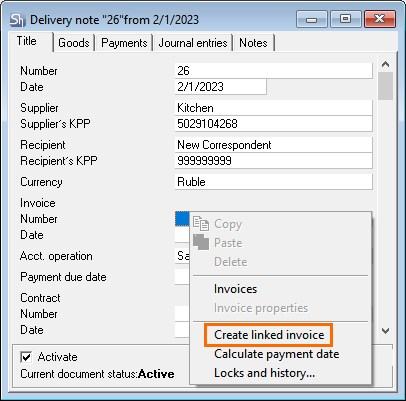Click the Recipient field New Correspondent
This screenshot has width=406, height=401.
(273, 145)
